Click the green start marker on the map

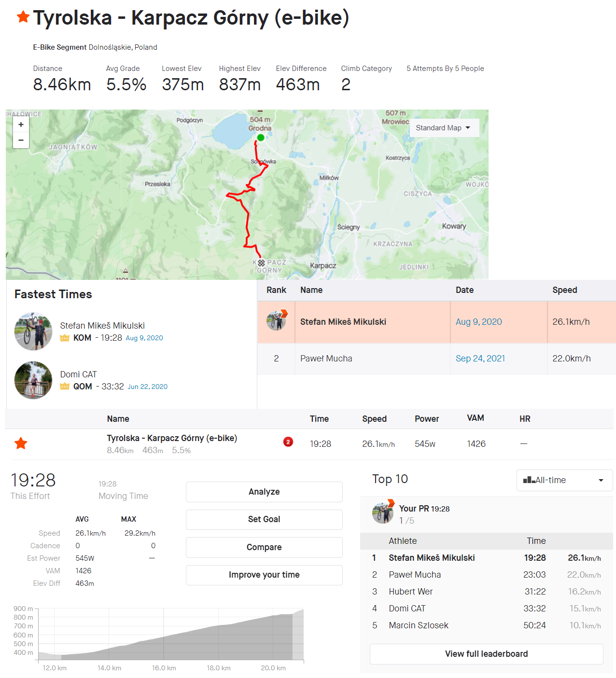tap(261, 138)
